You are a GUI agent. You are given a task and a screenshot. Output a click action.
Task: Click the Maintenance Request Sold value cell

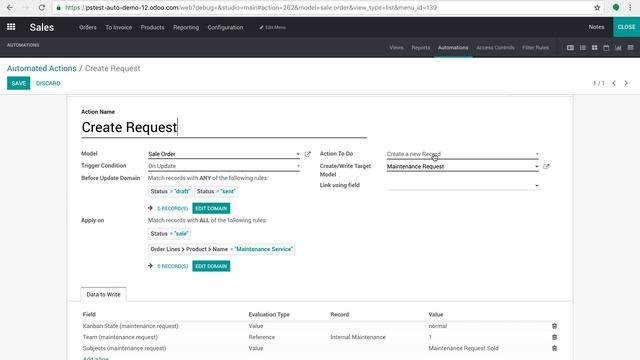pos(464,348)
